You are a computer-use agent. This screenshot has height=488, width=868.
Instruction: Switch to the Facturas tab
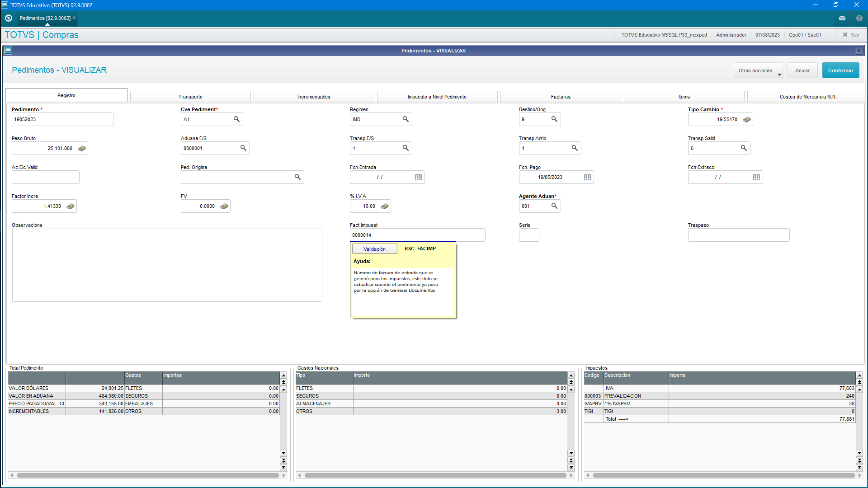tap(561, 97)
